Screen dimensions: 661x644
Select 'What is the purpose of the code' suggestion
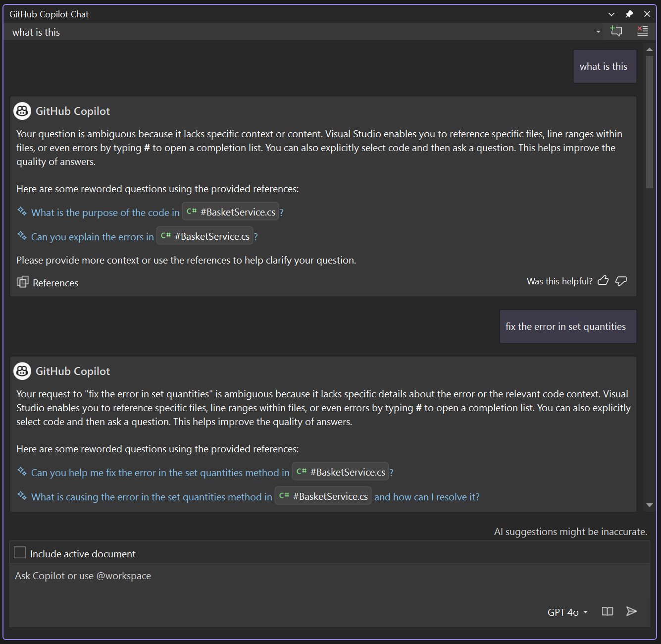[x=105, y=213]
